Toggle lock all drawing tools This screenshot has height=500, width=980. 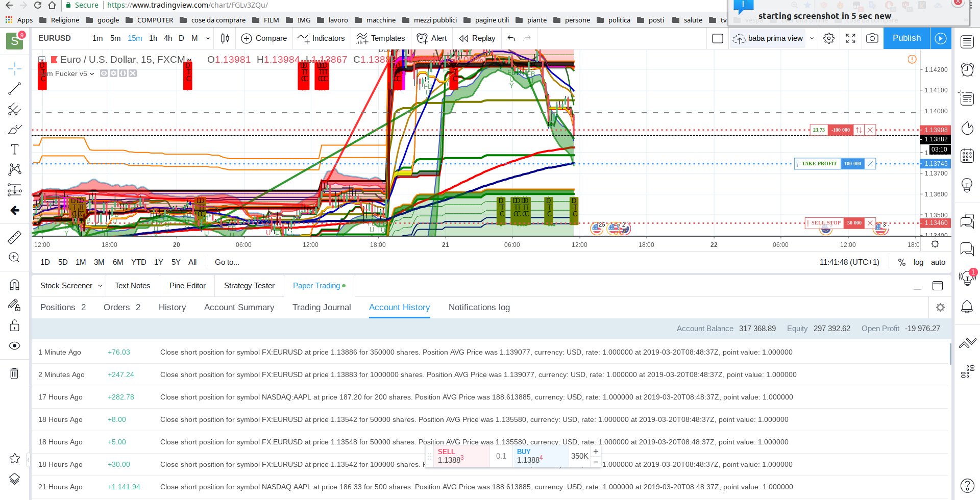pos(14,326)
